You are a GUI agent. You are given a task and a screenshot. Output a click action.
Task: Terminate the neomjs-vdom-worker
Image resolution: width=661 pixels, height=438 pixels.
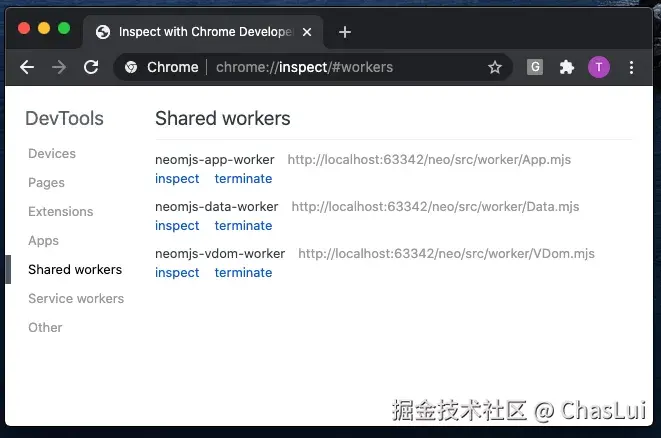[243, 273]
